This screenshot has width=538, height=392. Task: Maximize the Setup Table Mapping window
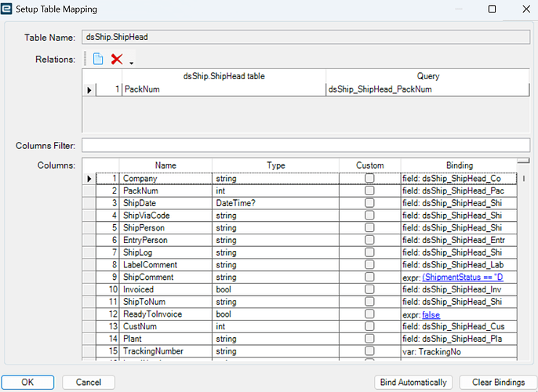[492, 9]
